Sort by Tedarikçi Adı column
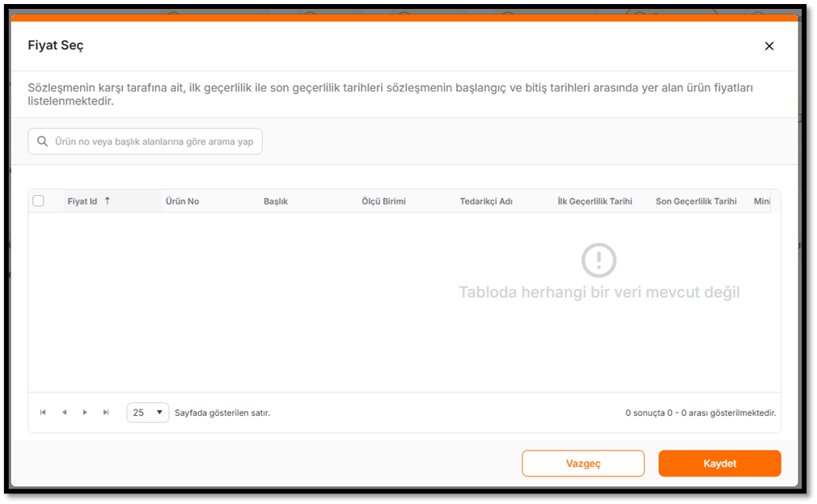 point(486,201)
